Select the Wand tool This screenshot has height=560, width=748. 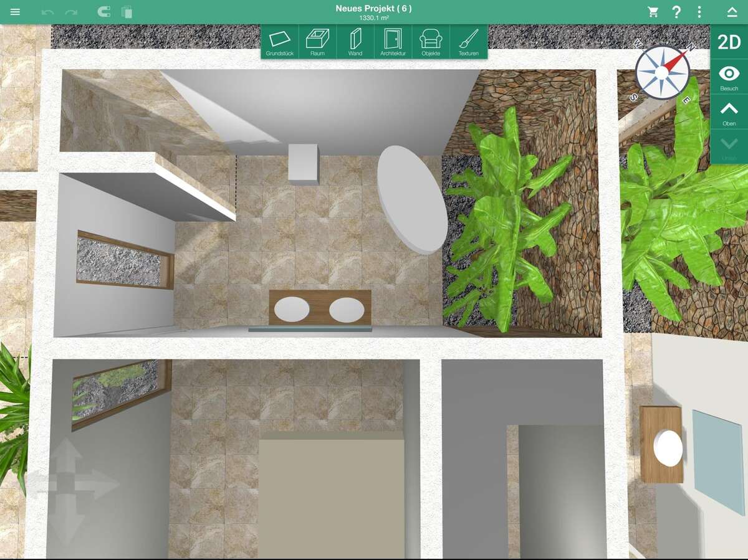355,42
